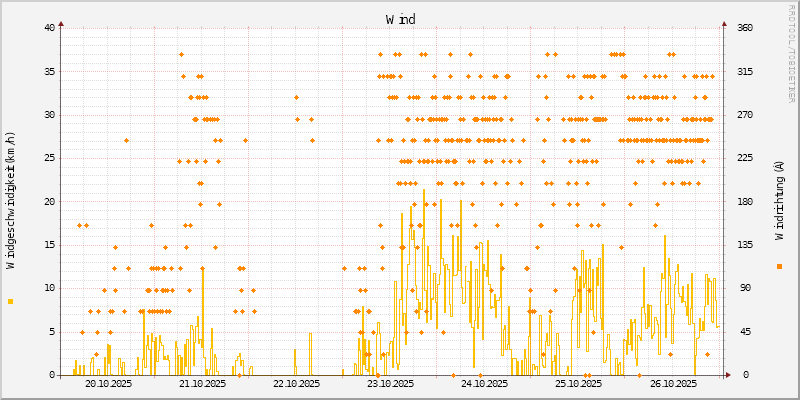Click the 26.10.2025 date label
This screenshot has width=800, height=400.
[x=672, y=384]
